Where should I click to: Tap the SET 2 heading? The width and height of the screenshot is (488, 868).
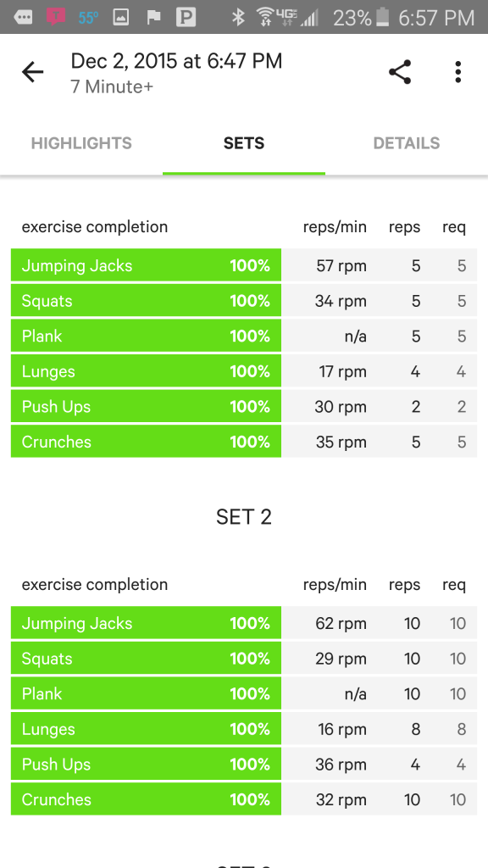tap(244, 517)
